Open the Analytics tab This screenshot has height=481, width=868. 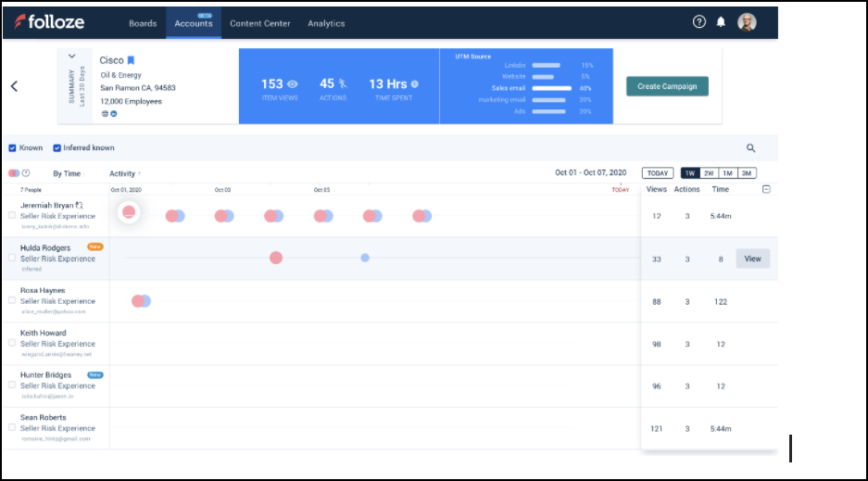coord(326,23)
